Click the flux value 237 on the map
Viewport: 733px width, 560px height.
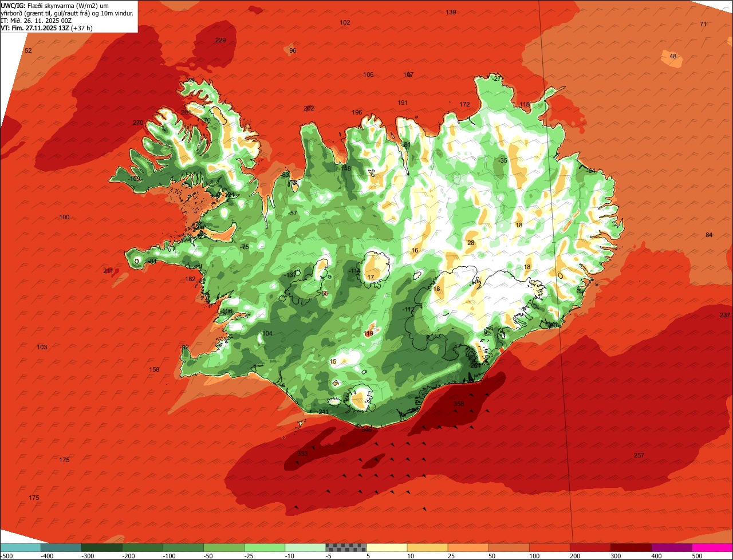point(725,316)
